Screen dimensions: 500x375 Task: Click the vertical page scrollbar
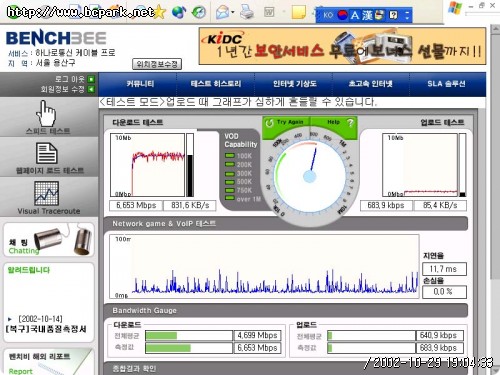(x=495, y=200)
